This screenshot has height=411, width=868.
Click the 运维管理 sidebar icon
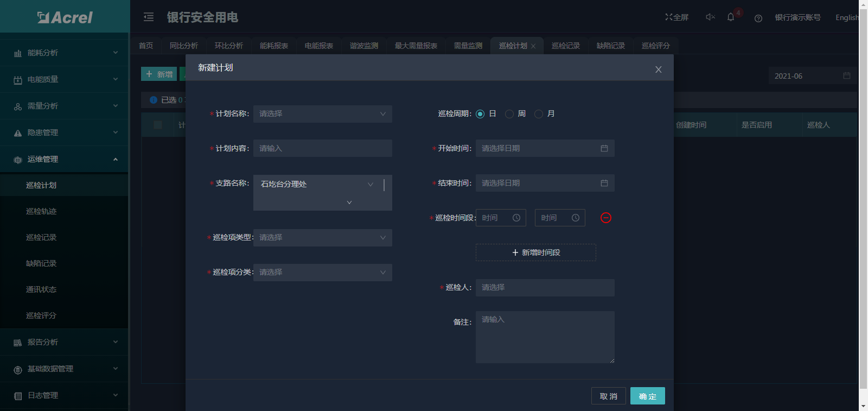point(18,160)
